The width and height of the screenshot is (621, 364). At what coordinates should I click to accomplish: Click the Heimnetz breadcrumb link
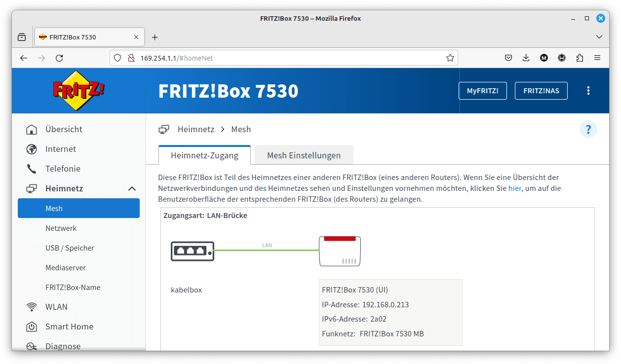196,129
